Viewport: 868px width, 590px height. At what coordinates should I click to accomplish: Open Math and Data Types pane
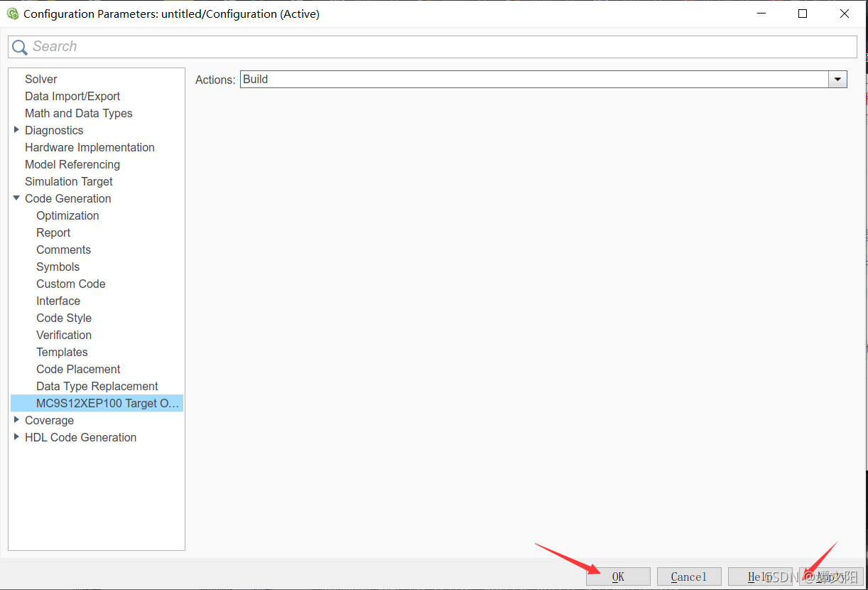tap(78, 113)
